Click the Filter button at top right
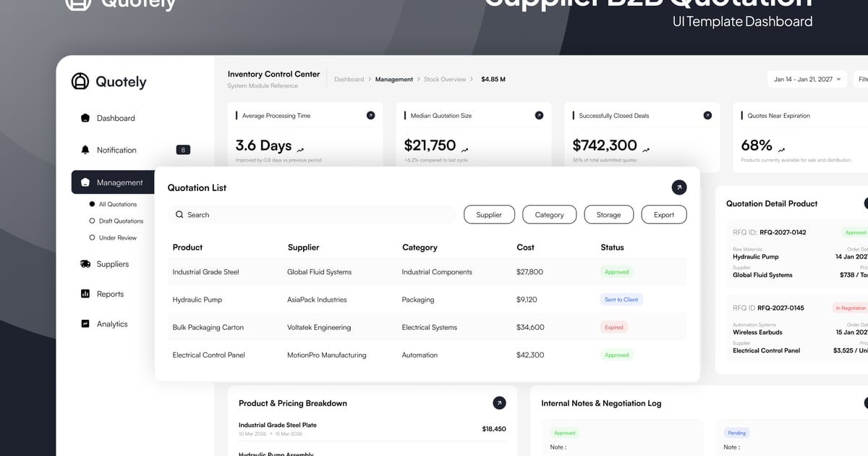This screenshot has height=456, width=868. pyautogui.click(x=862, y=78)
